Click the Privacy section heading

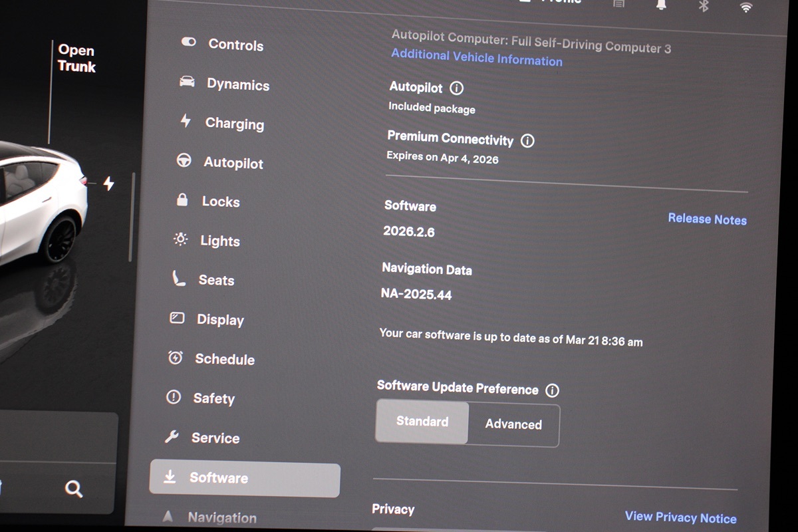(393, 509)
